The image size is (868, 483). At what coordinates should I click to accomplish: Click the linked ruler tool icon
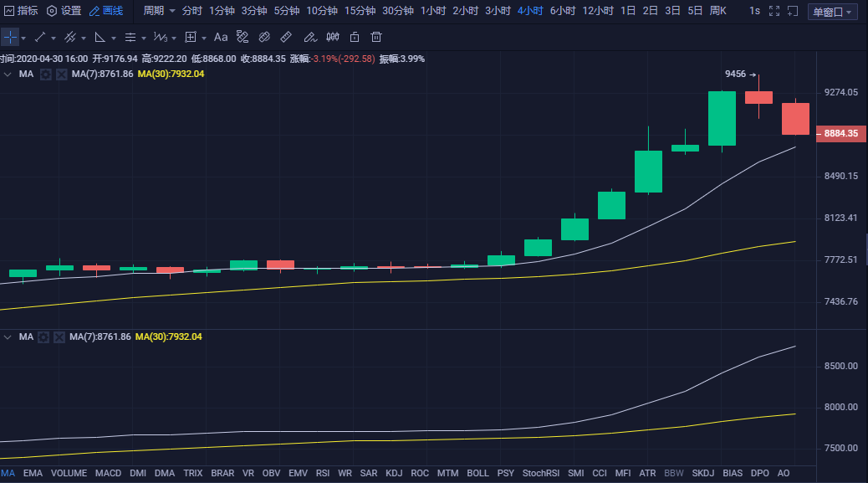264,37
